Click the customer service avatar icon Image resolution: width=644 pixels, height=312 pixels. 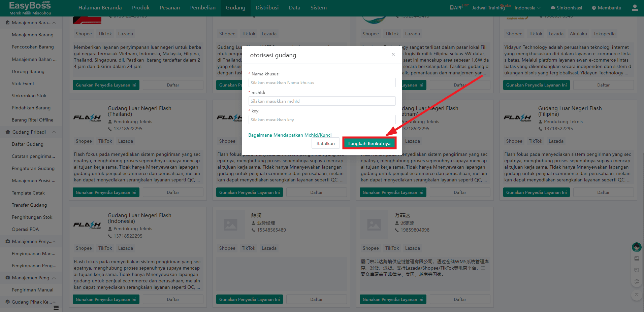636,247
